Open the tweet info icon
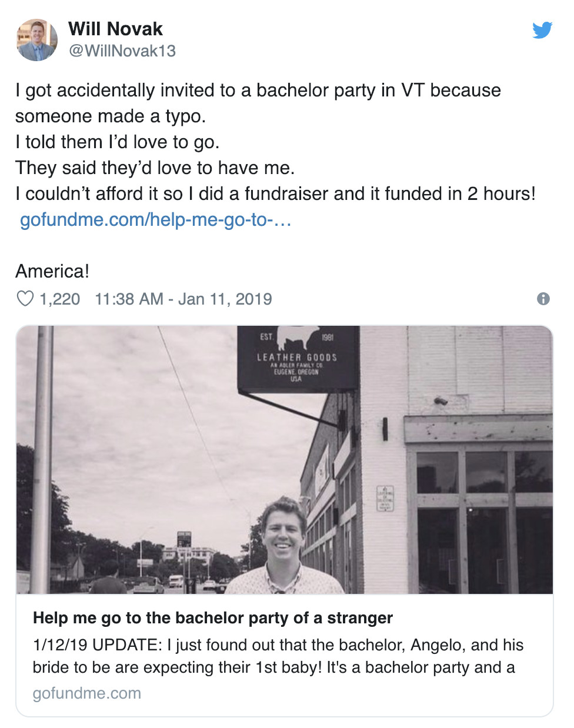This screenshot has width=574, height=728. (543, 299)
